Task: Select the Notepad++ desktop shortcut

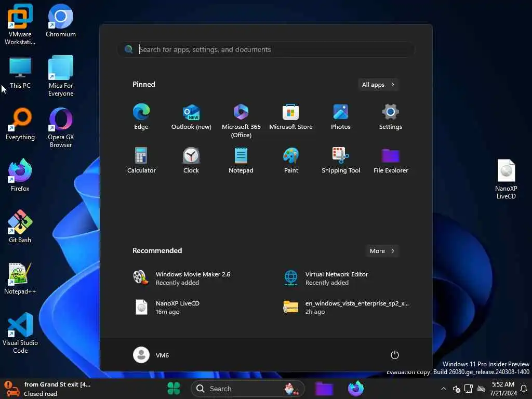Action: tap(20, 278)
